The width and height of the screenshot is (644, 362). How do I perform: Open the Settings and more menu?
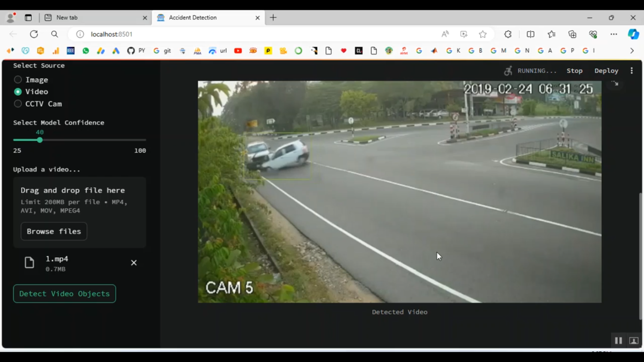click(614, 34)
